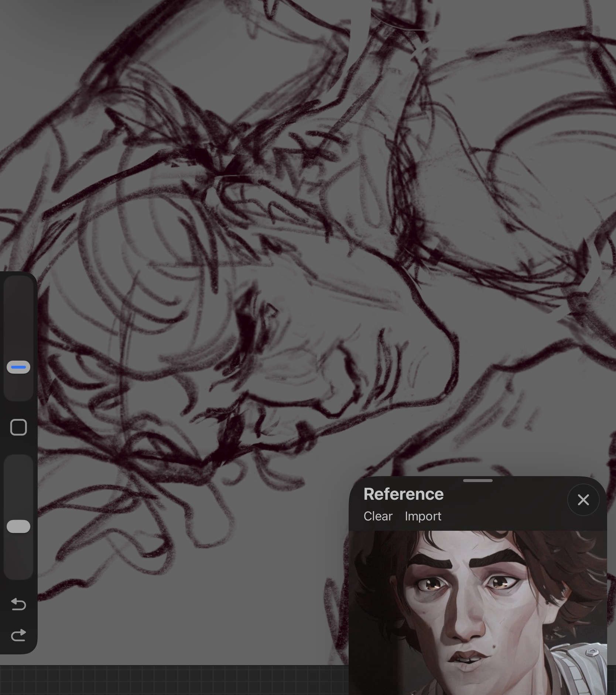Tap the redo arrow in the sidebar

18,635
